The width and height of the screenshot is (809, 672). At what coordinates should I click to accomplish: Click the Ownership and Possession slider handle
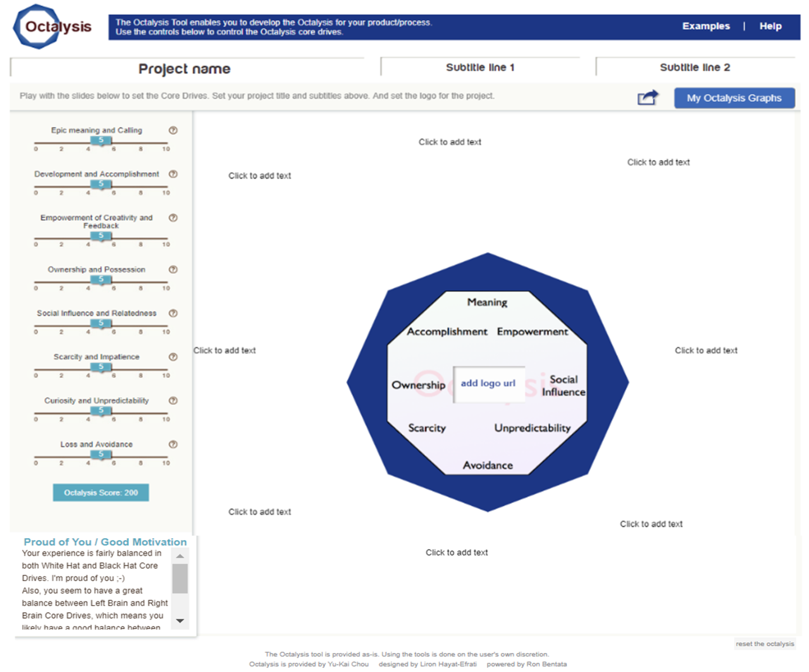(x=101, y=280)
